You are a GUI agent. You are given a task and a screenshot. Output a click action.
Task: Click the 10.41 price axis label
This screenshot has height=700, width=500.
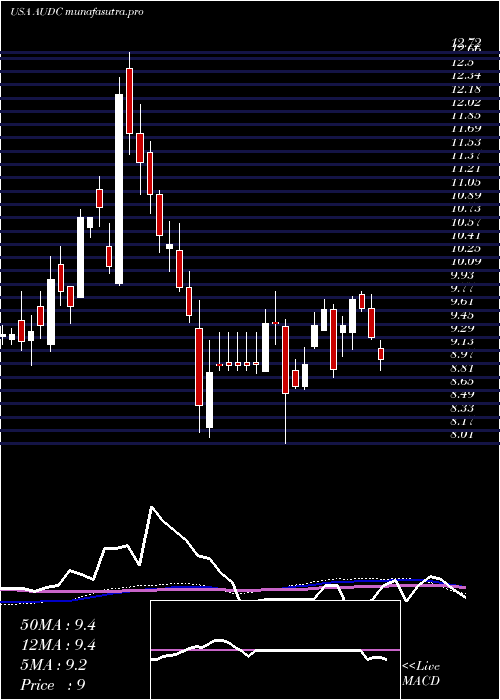pyautogui.click(x=466, y=235)
